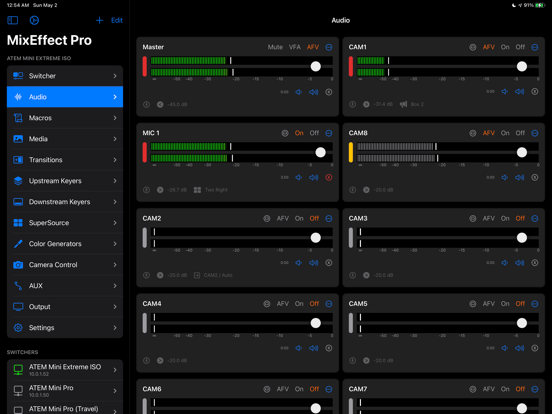Screen dimensions: 552x414
Task: Click the red reset circle icon on MIC 1
Action: pyautogui.click(x=329, y=177)
